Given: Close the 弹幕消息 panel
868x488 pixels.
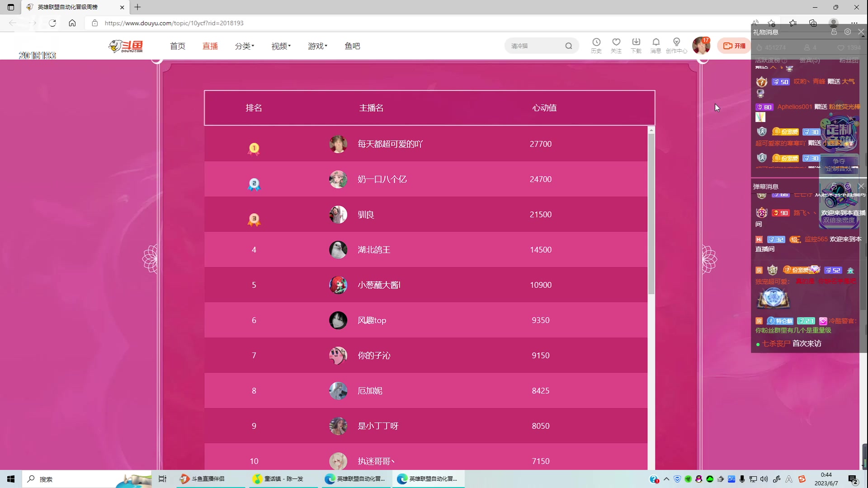Looking at the screenshot, I should coord(861,186).
